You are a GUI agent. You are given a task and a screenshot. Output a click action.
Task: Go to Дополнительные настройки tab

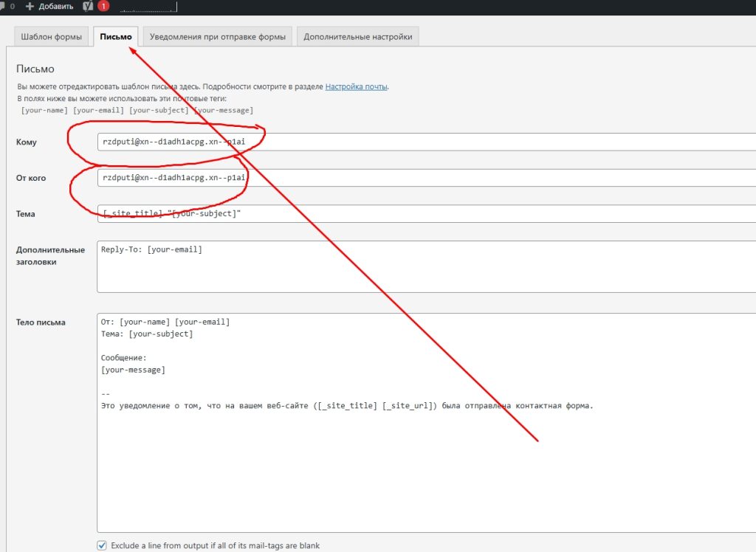click(359, 37)
